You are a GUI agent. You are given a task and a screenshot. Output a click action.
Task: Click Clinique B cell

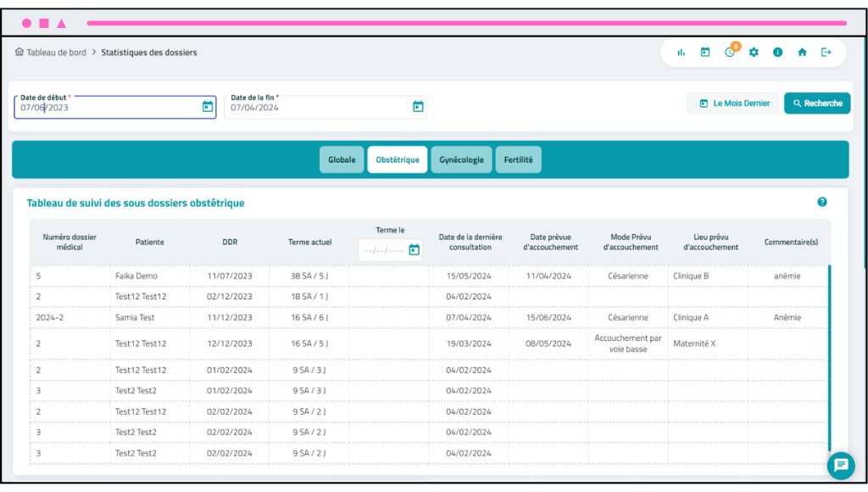click(x=691, y=276)
